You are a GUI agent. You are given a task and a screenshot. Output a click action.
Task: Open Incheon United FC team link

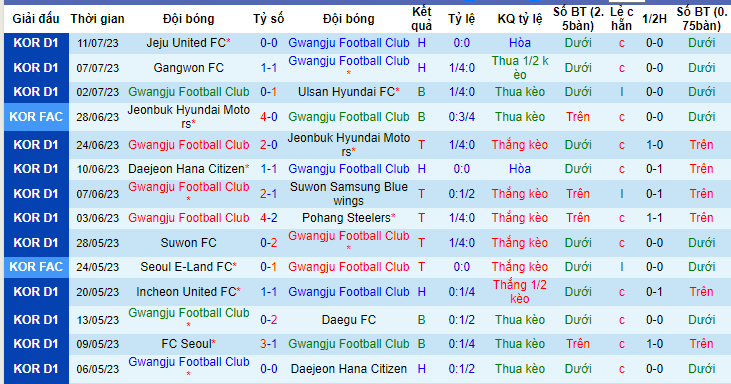click(186, 292)
